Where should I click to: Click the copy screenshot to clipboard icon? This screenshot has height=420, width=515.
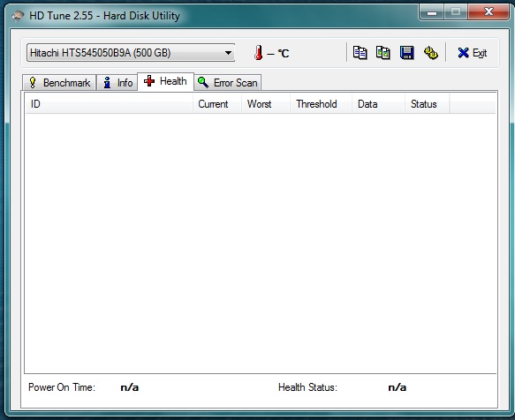(383, 53)
